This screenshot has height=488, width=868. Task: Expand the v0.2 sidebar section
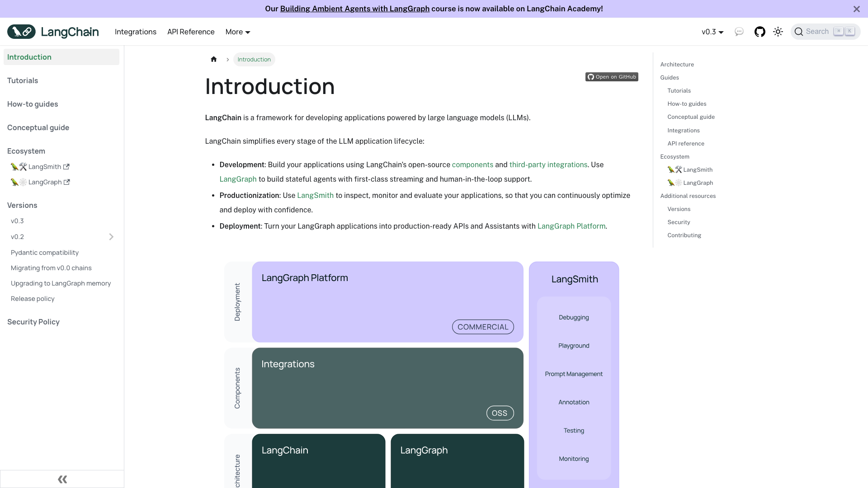click(x=111, y=237)
